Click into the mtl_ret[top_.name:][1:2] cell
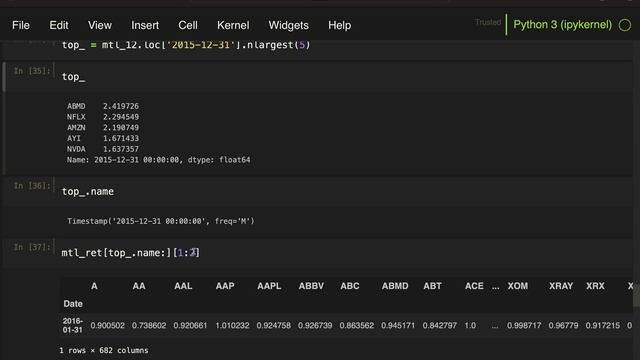This screenshot has width=640, height=360. click(x=343, y=253)
